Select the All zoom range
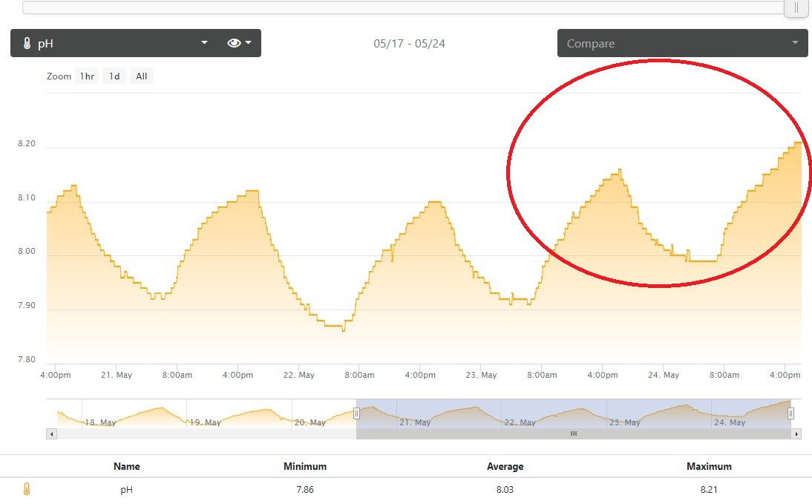The height and width of the screenshot is (504, 812). pyautogui.click(x=141, y=76)
